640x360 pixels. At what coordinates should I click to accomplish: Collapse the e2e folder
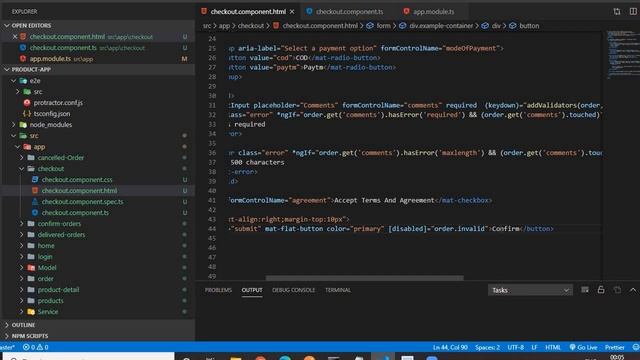point(13,81)
